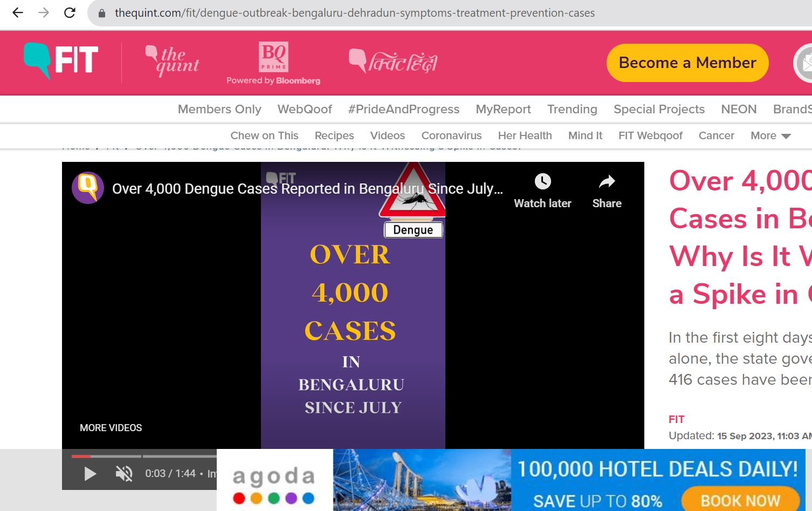Click BOOK NOW in the agoda ad

740,501
